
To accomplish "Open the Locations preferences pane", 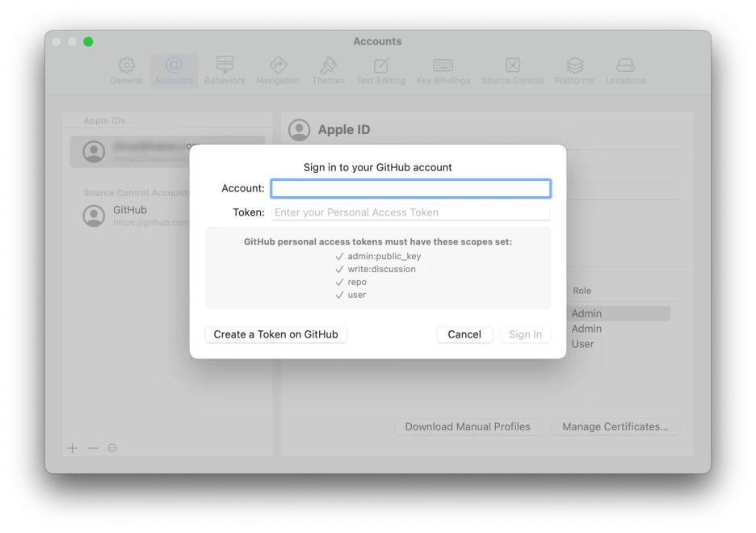I will click(625, 71).
